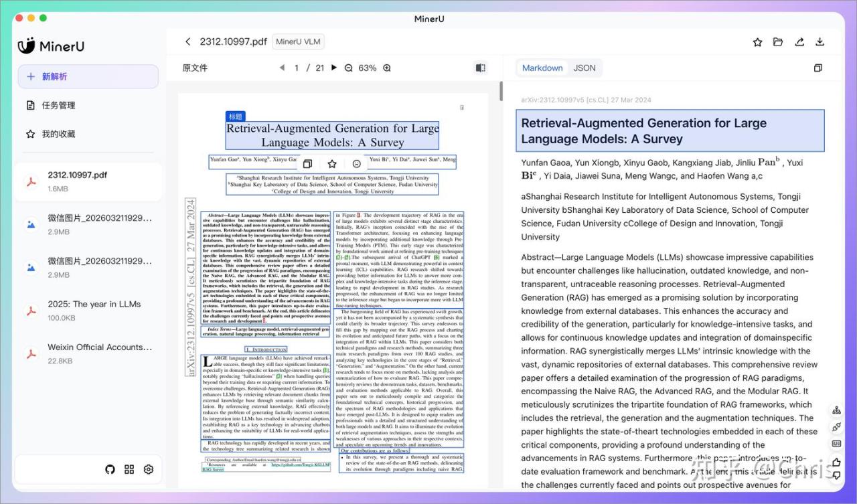
Task: Open 任务管理 task management
Action: (58, 105)
